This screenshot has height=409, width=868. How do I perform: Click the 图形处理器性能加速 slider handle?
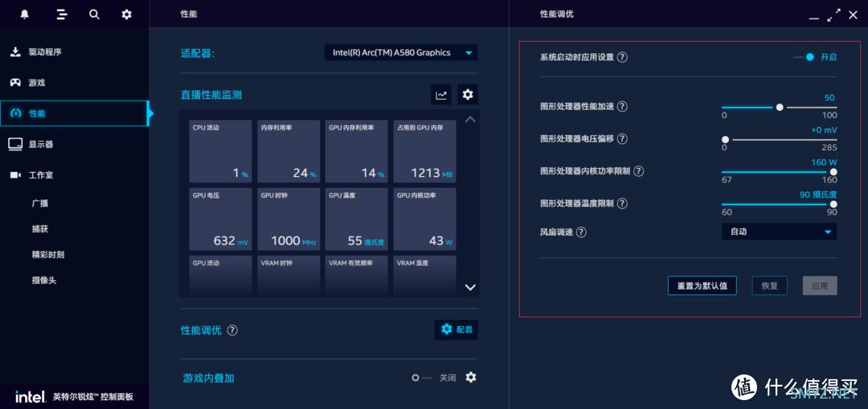[780, 108]
